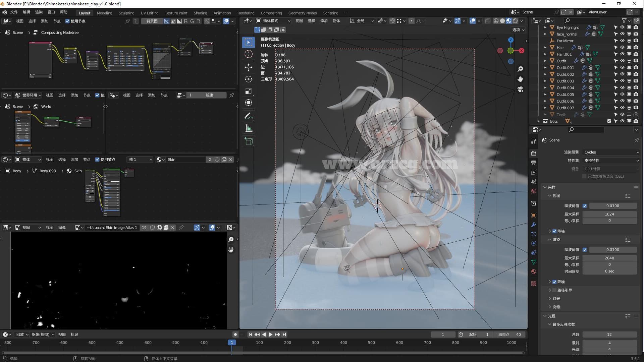Click the Z axis on navigation gizmo
The image size is (644, 362).
click(511, 40)
